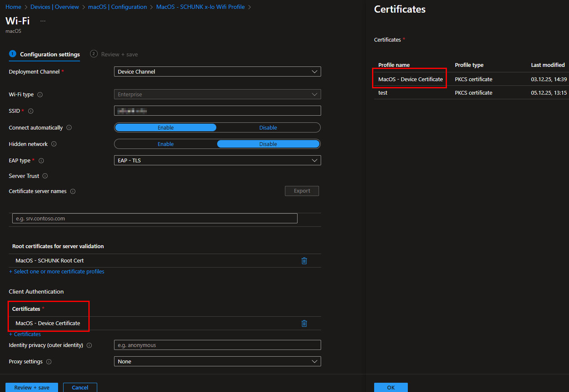569x392 pixels.
Task: Select the test certificate in the Certificates panel
Action: pyautogui.click(x=383, y=93)
